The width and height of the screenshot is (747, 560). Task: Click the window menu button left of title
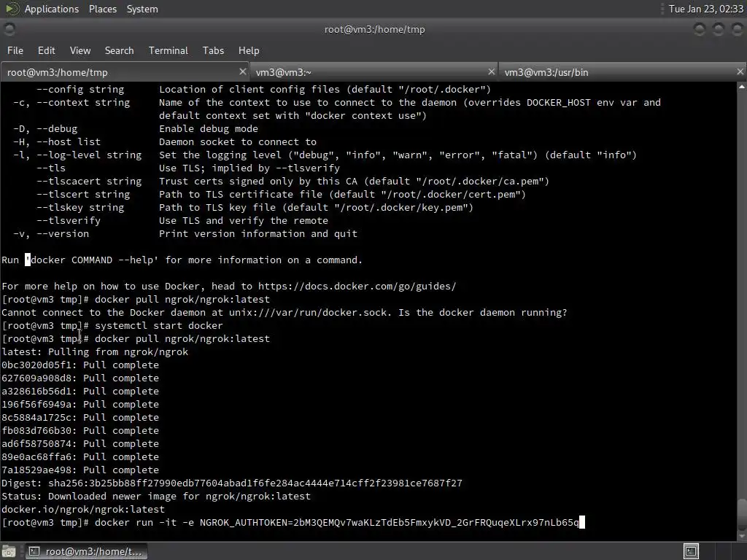tap(9, 29)
